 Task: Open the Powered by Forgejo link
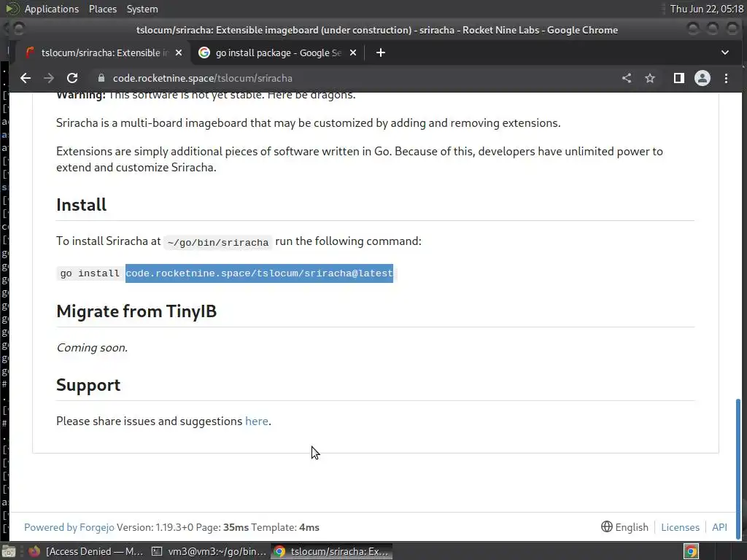69,527
